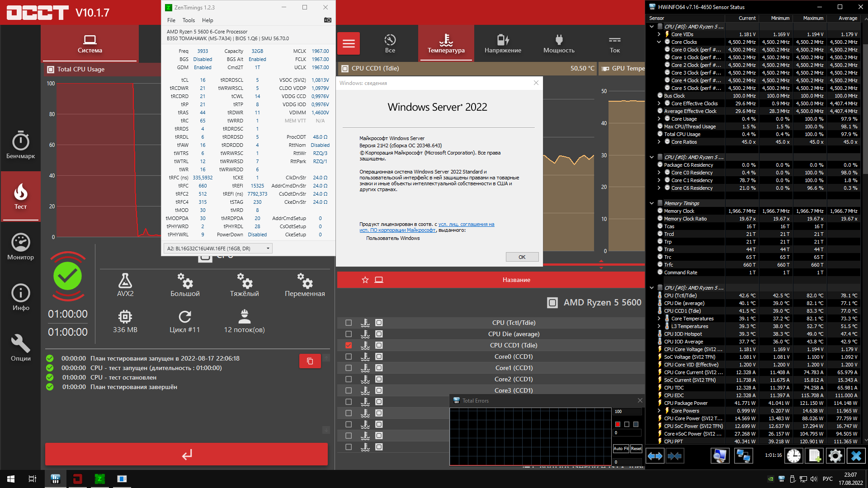Collapse the Core Clocks tree node
Image resolution: width=868 pixels, height=488 pixels.
coord(659,42)
